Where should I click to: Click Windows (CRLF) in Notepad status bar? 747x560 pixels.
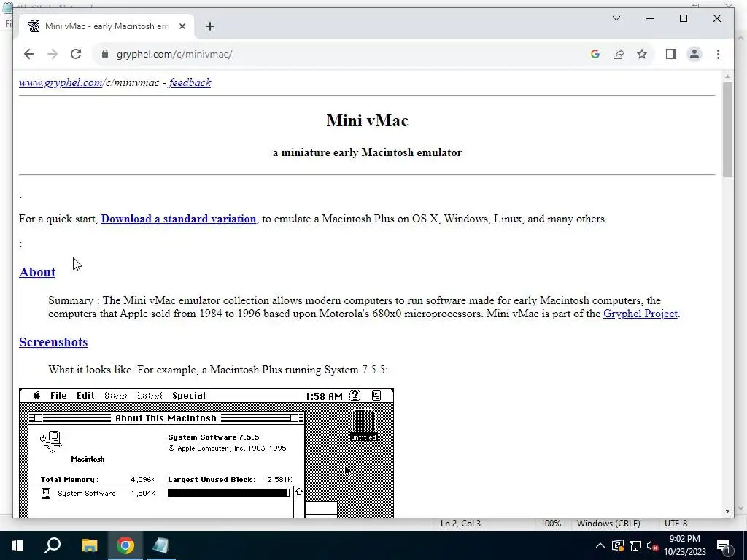tap(608, 524)
